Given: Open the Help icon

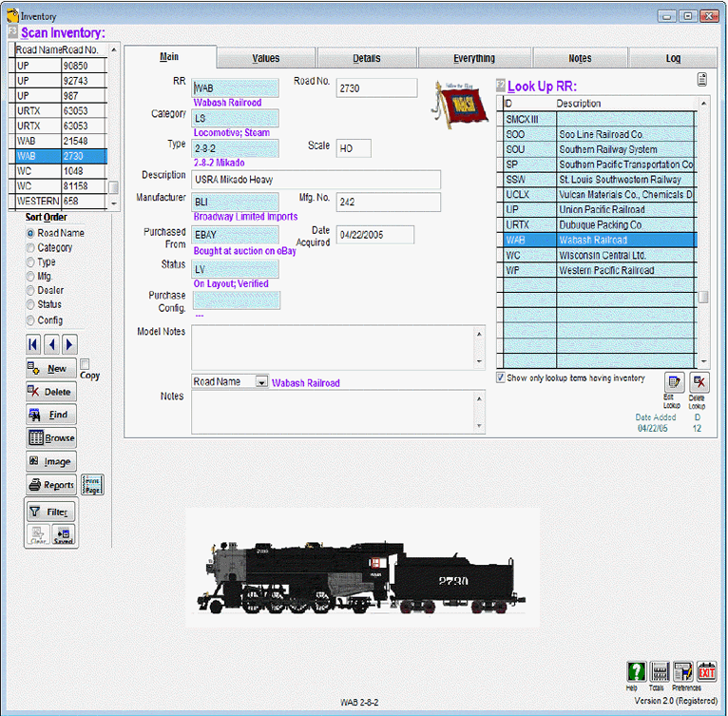Looking at the screenshot, I should 636,672.
